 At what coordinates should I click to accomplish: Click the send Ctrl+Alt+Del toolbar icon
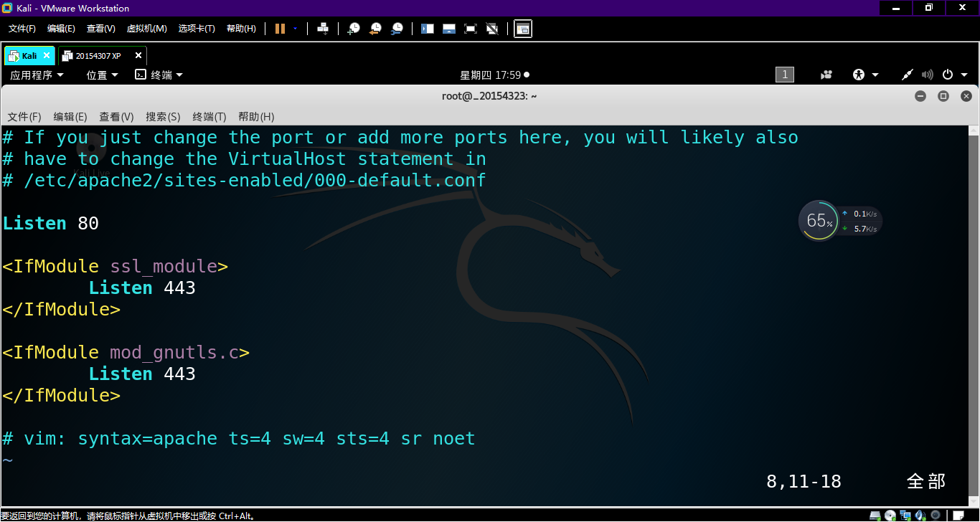pyautogui.click(x=323, y=29)
